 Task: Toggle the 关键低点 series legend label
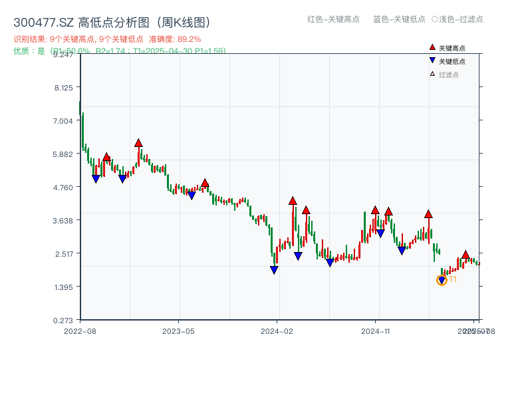coord(452,61)
